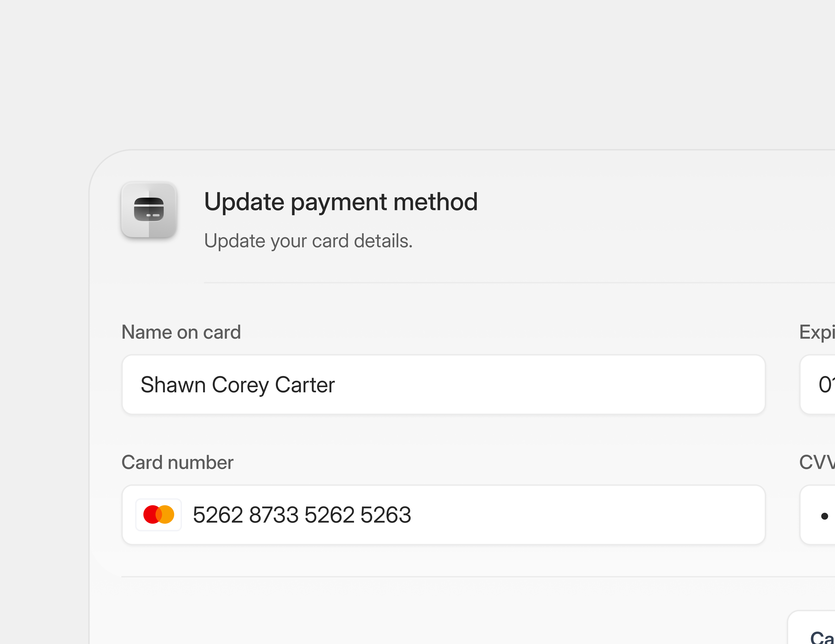Select the card number 5262 8733 5262 5263
Image resolution: width=835 pixels, height=644 pixels.
point(302,514)
